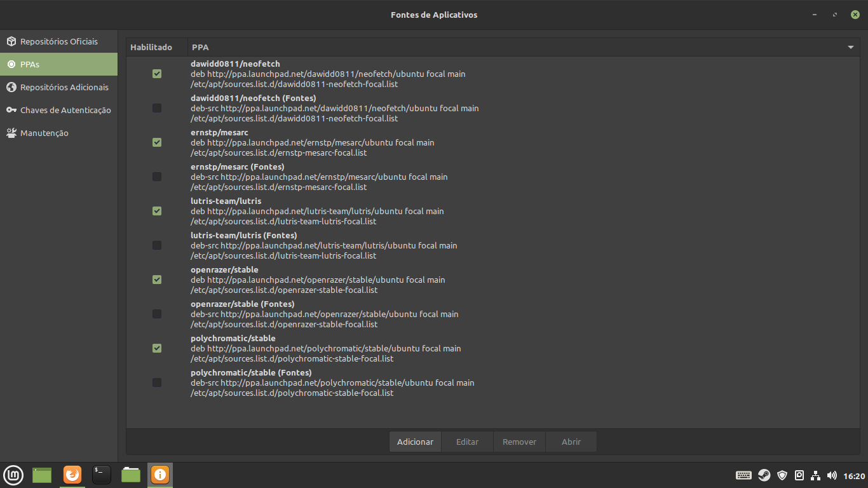Click the orange Software Sources taskbar icon
Screen dimensions: 868x488
point(160,475)
